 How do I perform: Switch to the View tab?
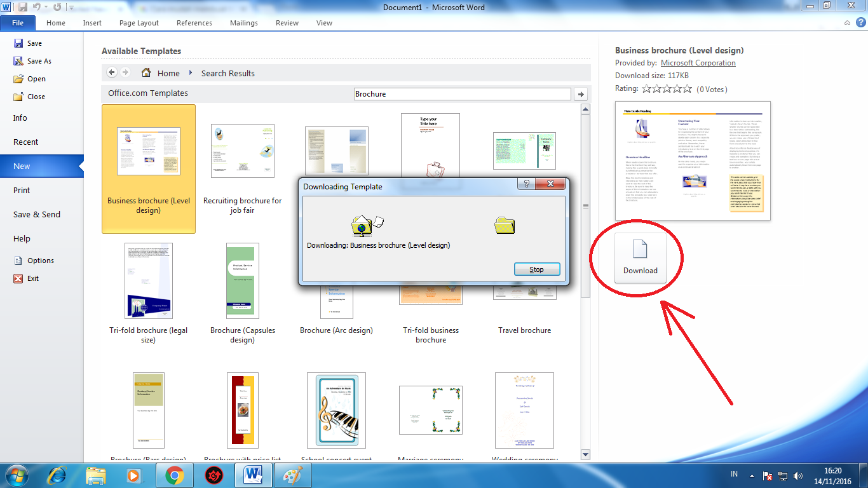click(324, 23)
